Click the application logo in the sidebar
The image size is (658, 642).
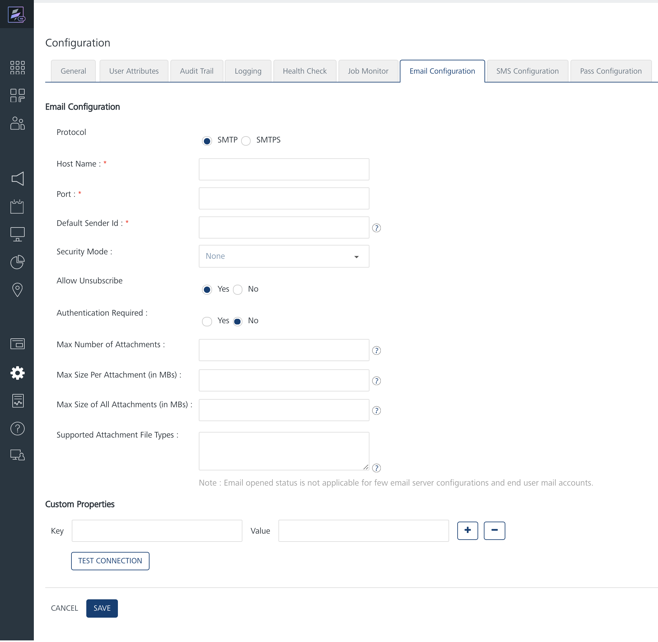pos(16,15)
